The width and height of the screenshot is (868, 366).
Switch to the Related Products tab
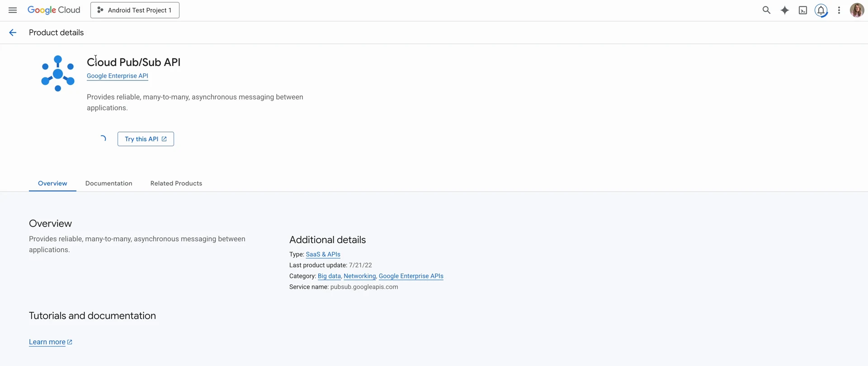coord(176,183)
